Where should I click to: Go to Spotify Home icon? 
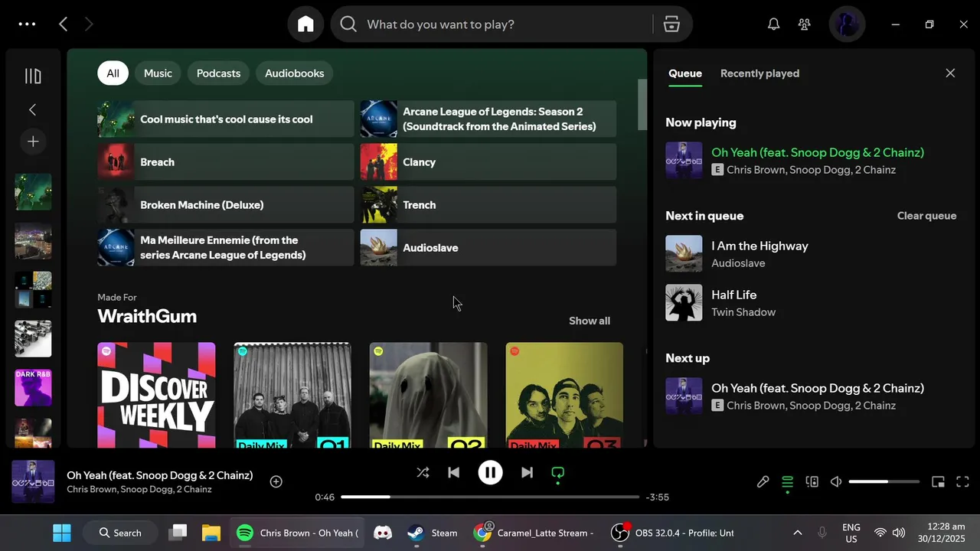point(305,24)
